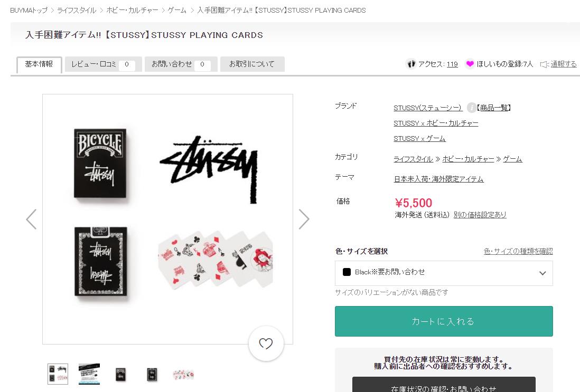Open the 色・サイズの種類を確認 link
580x392 pixels.
518,251
